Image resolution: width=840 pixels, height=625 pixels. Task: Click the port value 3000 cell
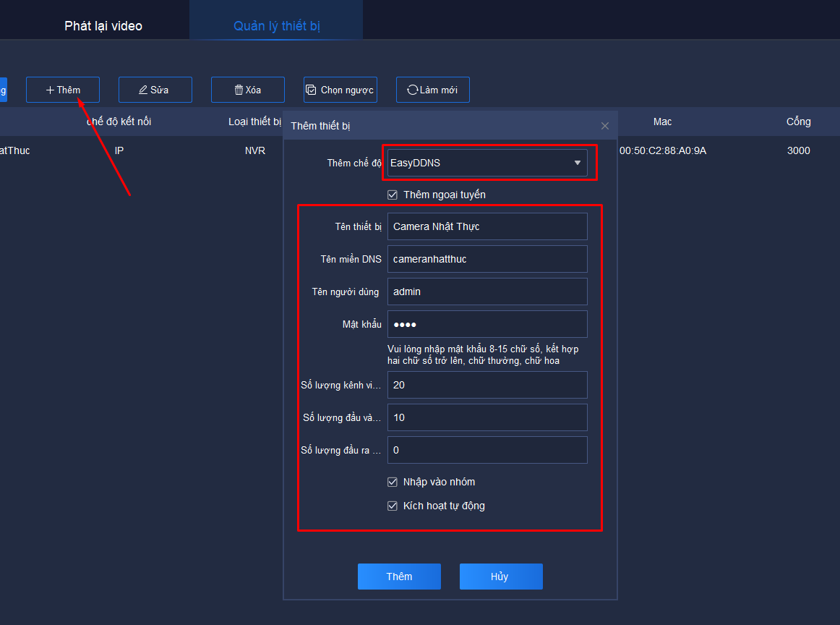(x=798, y=150)
